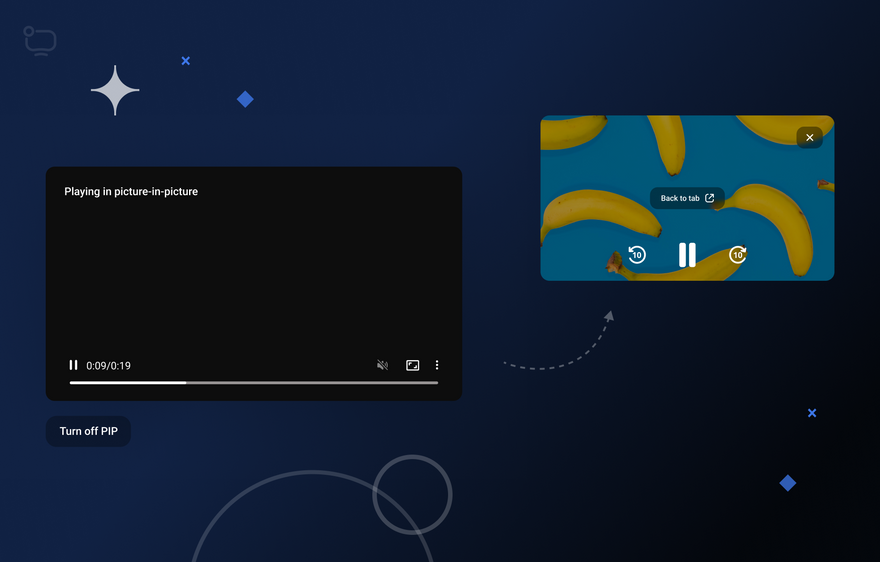Click the blue diamond near the sparkle

point(245,99)
